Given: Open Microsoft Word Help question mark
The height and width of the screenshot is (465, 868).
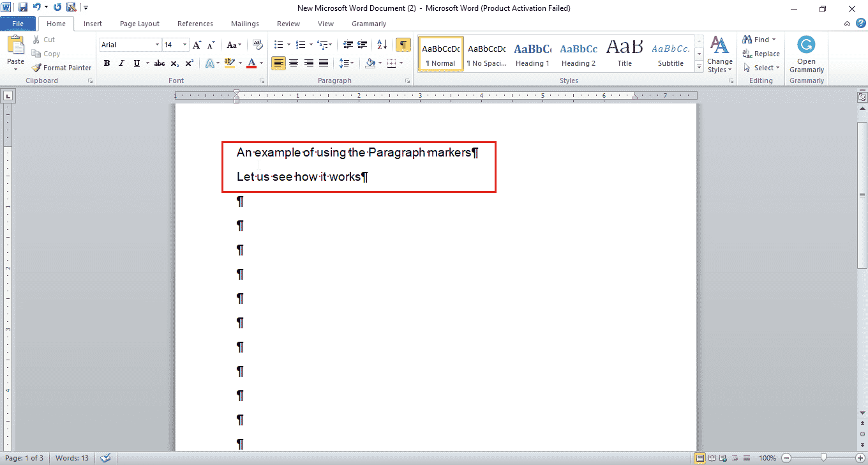Looking at the screenshot, I should [860, 24].
